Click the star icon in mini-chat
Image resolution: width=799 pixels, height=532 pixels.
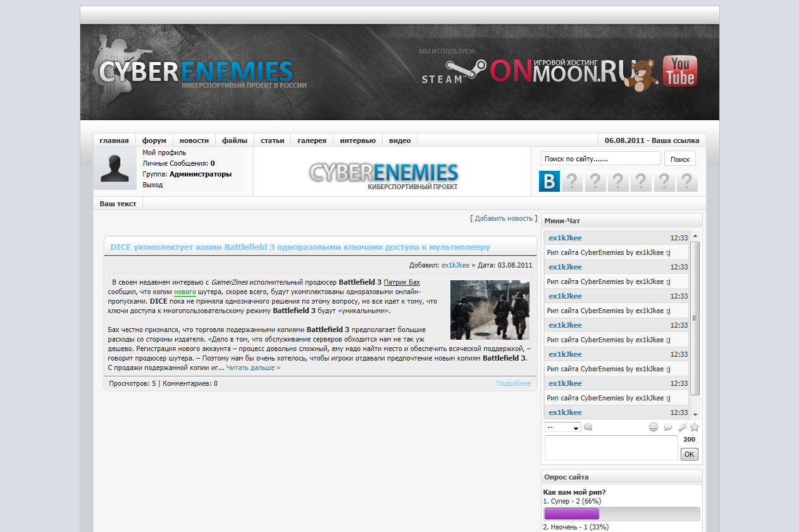tap(695, 427)
